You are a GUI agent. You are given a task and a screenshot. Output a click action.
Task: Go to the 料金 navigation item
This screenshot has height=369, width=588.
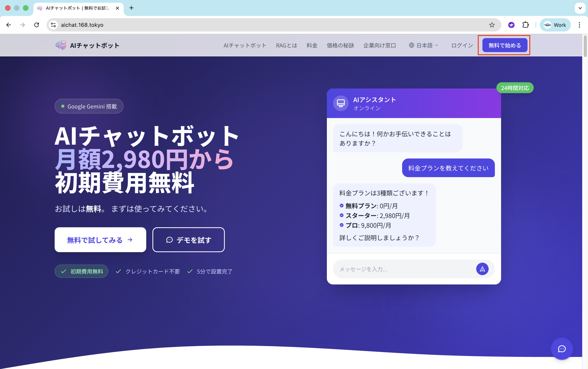(x=312, y=45)
